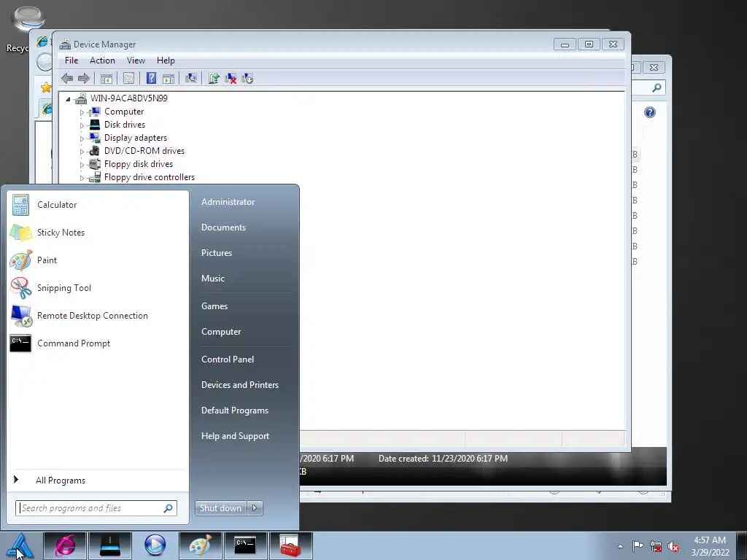747x560 pixels.
Task: Click the search magnifier in background Explorer window
Action: tap(657, 87)
